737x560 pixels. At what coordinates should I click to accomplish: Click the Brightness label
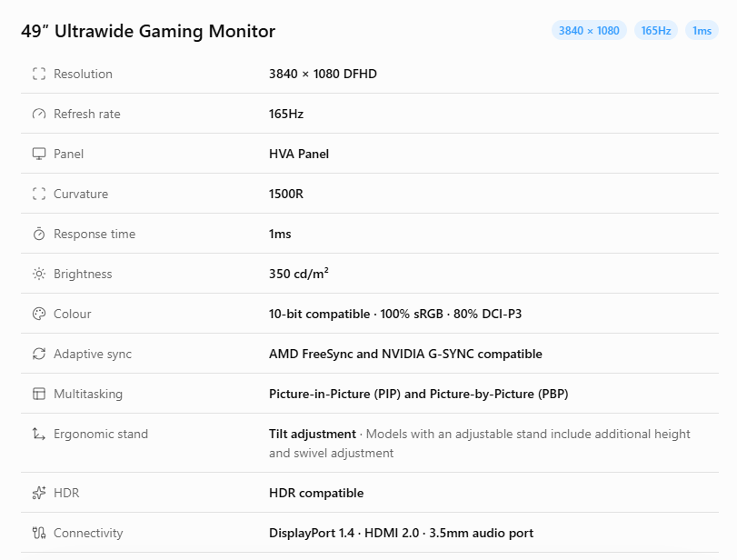(83, 274)
